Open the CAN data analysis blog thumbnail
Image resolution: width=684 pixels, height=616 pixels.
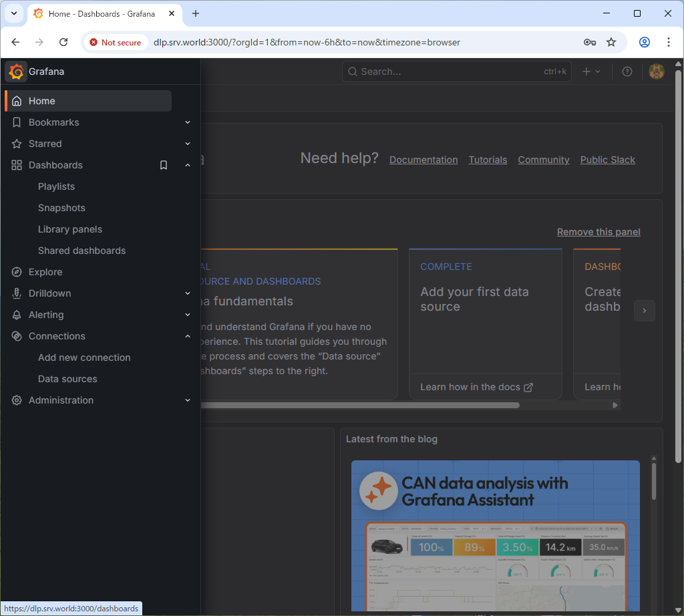tap(496, 536)
